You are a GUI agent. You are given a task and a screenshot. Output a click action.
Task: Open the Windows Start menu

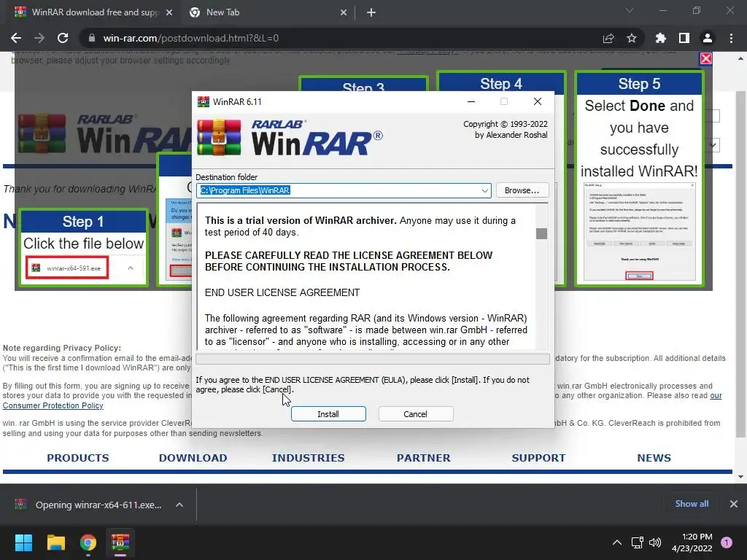tap(23, 542)
